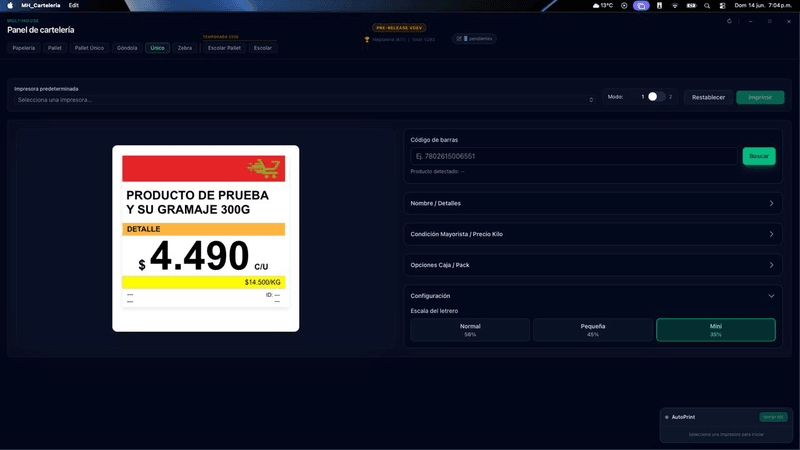Expand Condición Mayorista / Precio Kilo section
800x450 pixels.
[x=593, y=234]
